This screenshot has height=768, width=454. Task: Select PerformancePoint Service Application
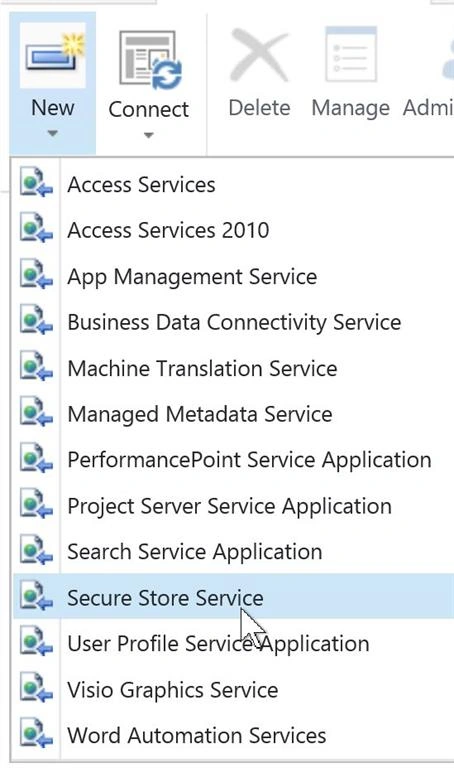coord(233,460)
